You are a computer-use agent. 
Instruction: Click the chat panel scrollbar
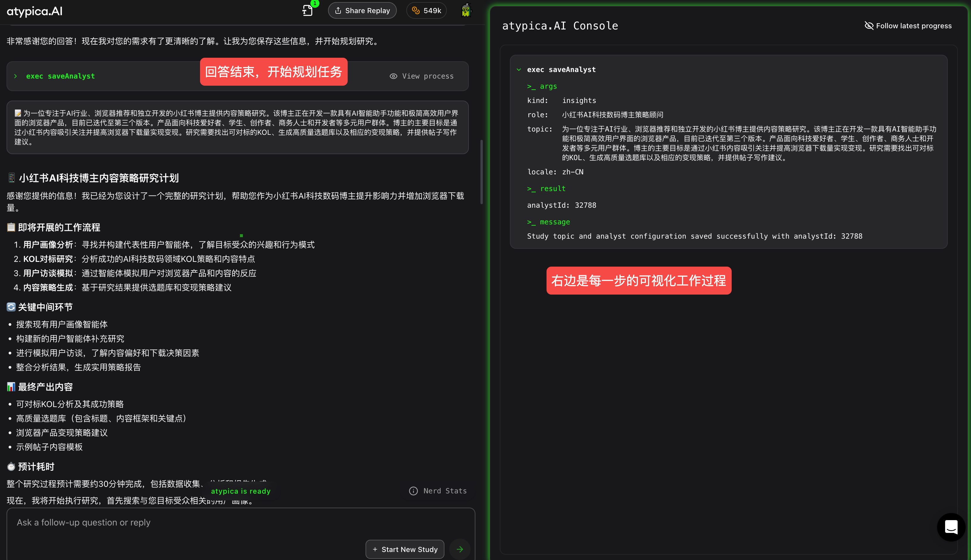[481, 172]
